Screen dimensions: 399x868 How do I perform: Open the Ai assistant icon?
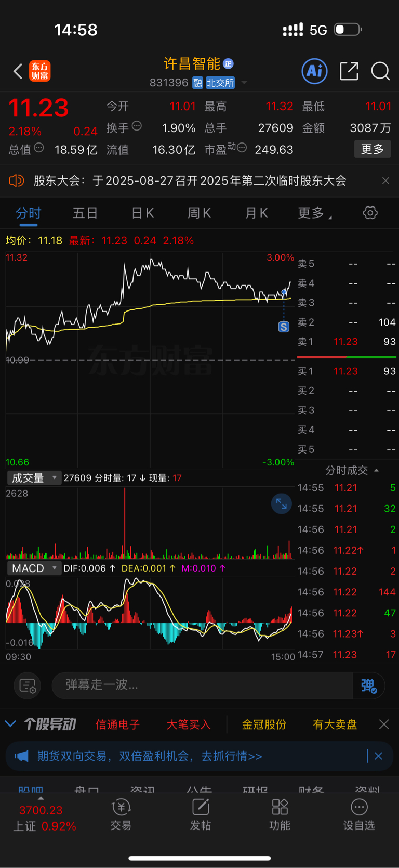coord(314,71)
